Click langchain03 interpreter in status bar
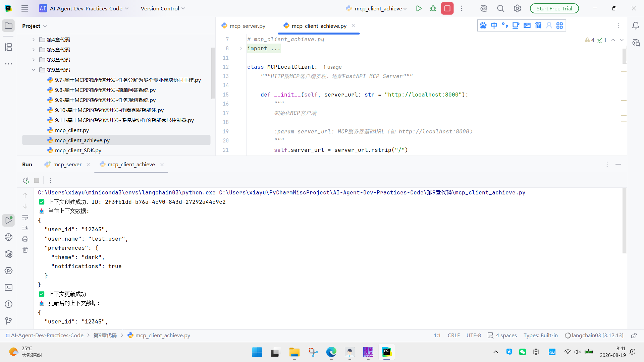This screenshot has height=362, width=644. (594, 335)
